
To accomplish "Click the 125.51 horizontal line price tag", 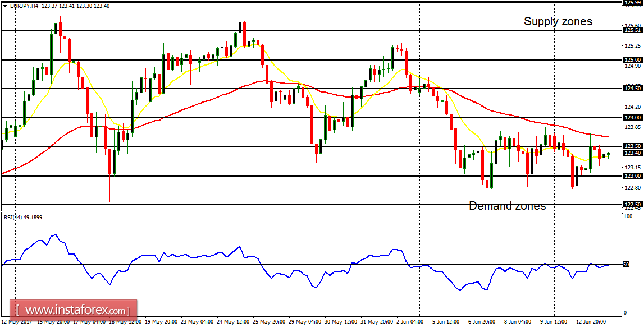I will (x=633, y=30).
